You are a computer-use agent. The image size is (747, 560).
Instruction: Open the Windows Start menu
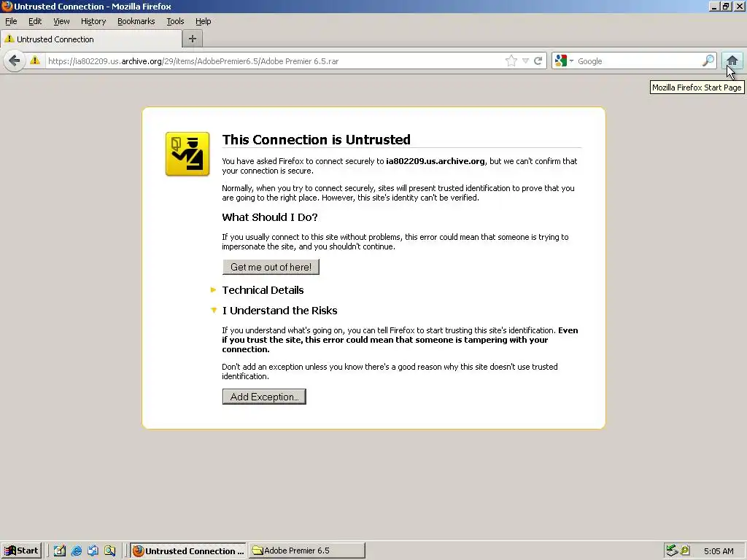click(21, 551)
